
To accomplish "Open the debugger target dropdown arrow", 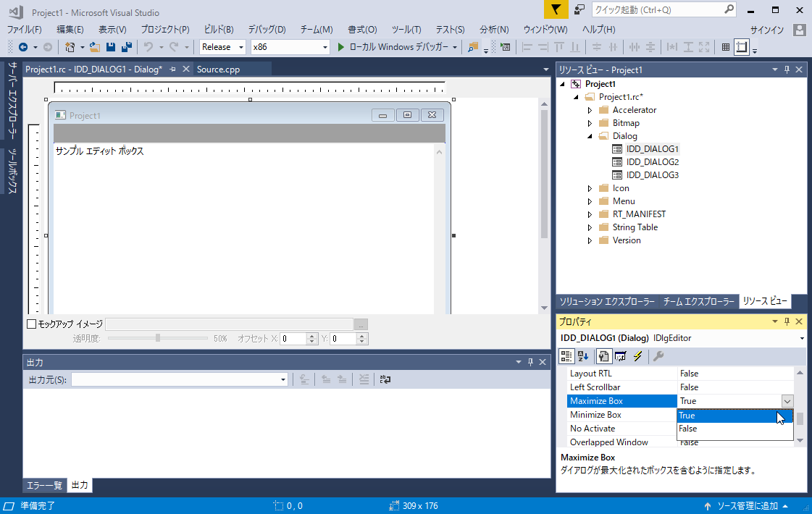I will pos(455,47).
